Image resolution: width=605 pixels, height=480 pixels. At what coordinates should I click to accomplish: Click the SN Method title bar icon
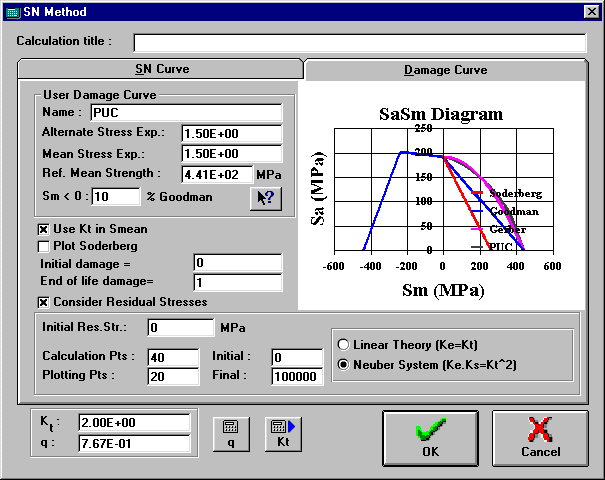click(13, 12)
